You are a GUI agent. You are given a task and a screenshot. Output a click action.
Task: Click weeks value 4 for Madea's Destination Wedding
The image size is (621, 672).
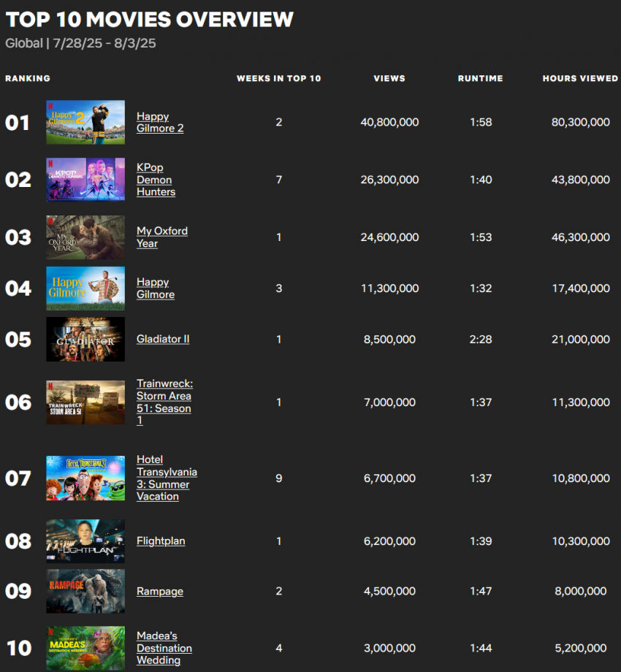pyautogui.click(x=279, y=648)
